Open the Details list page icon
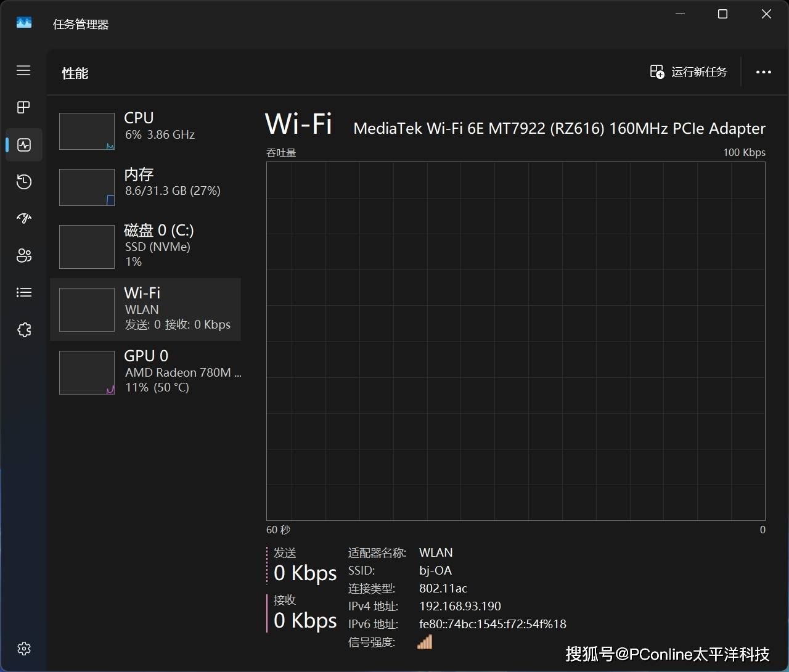 pos(24,292)
